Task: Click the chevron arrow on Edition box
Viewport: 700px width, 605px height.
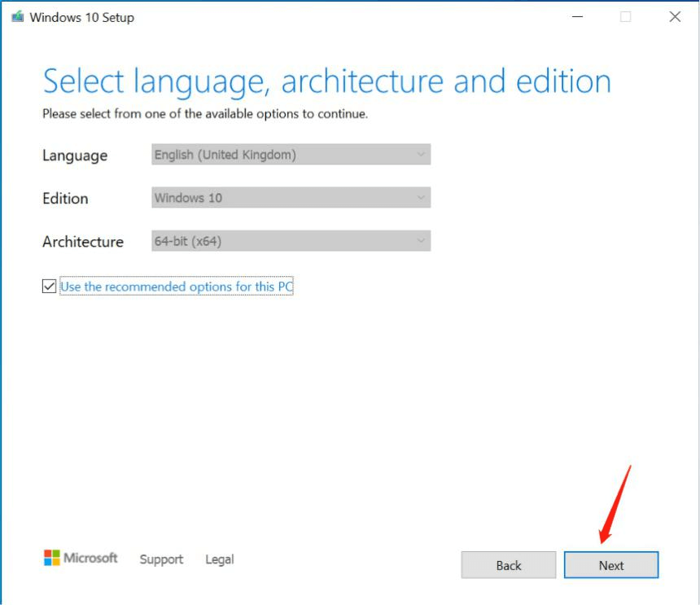Action: click(421, 198)
